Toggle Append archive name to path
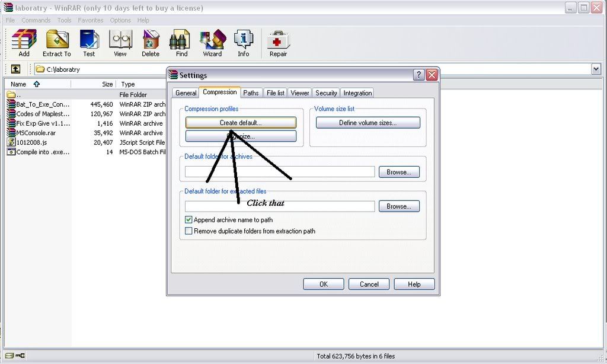 189,219
